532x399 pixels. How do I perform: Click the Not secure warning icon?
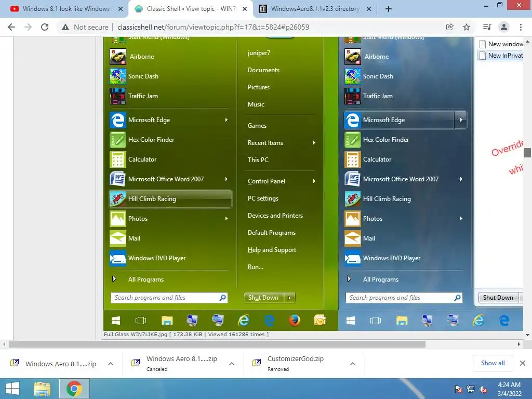pos(65,27)
